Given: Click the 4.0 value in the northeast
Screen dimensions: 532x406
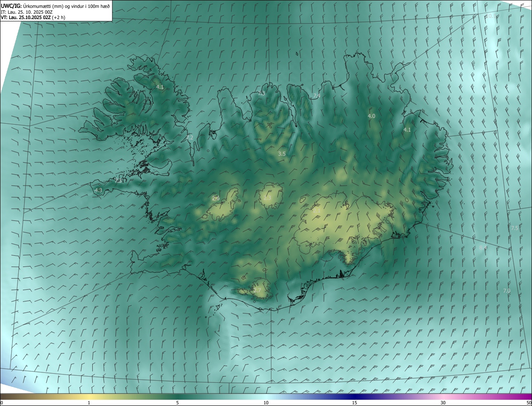Looking at the screenshot, I should [x=372, y=116].
